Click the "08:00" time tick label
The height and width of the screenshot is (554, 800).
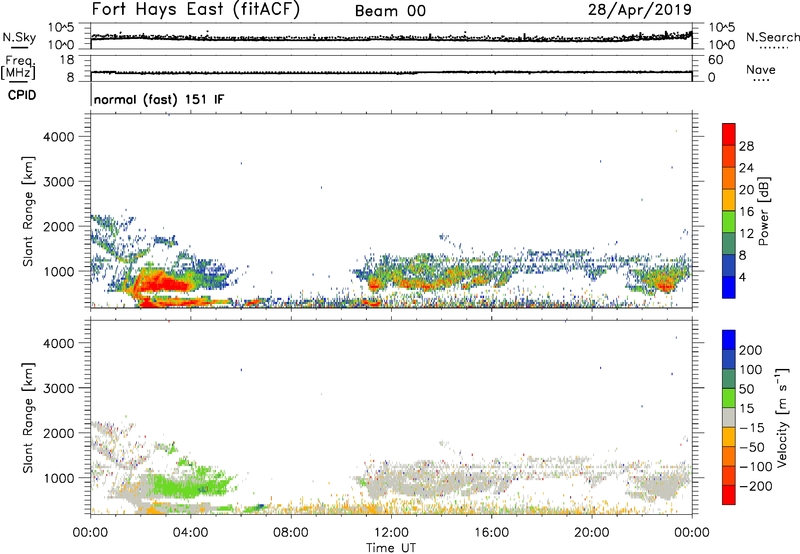pyautogui.click(x=291, y=533)
